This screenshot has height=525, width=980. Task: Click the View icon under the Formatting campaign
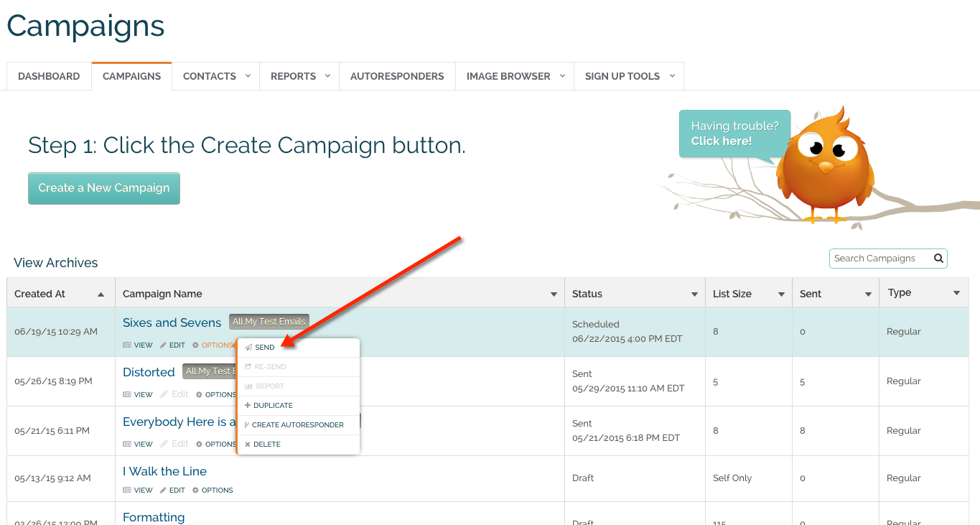pyautogui.click(x=128, y=524)
